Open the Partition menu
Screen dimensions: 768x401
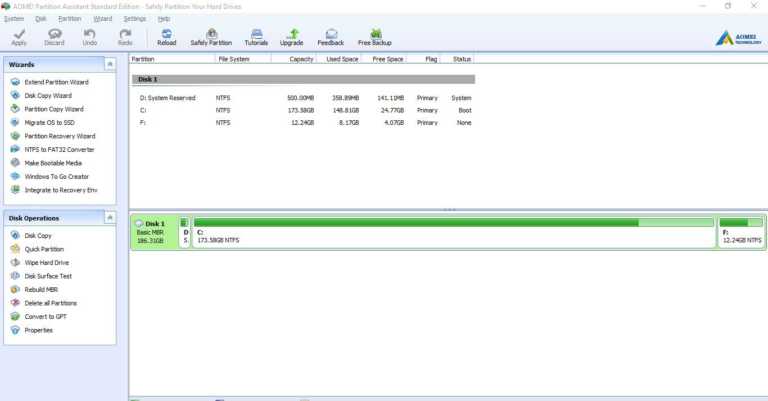pyautogui.click(x=70, y=19)
